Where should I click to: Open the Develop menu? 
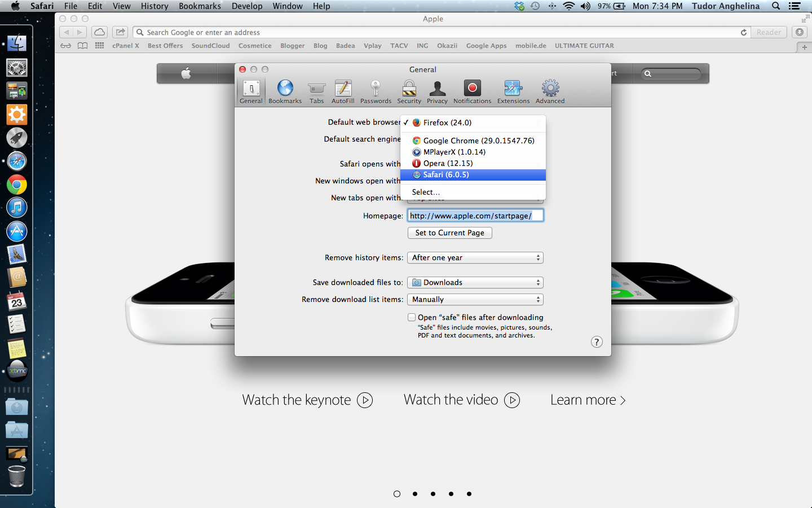pyautogui.click(x=247, y=6)
